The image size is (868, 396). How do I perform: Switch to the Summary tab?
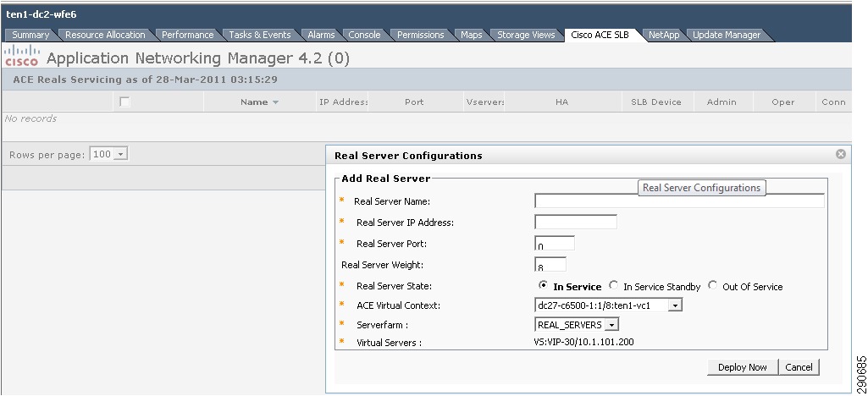(x=30, y=35)
